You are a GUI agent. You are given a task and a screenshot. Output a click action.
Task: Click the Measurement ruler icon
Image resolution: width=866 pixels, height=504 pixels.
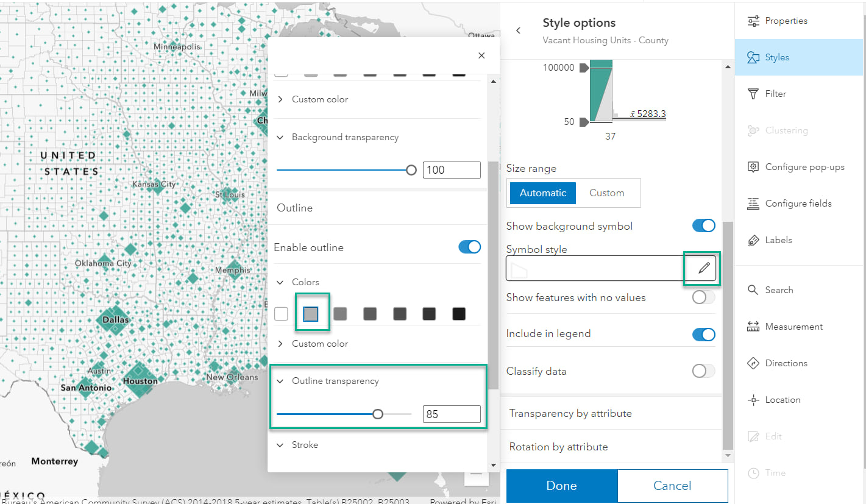pyautogui.click(x=753, y=327)
